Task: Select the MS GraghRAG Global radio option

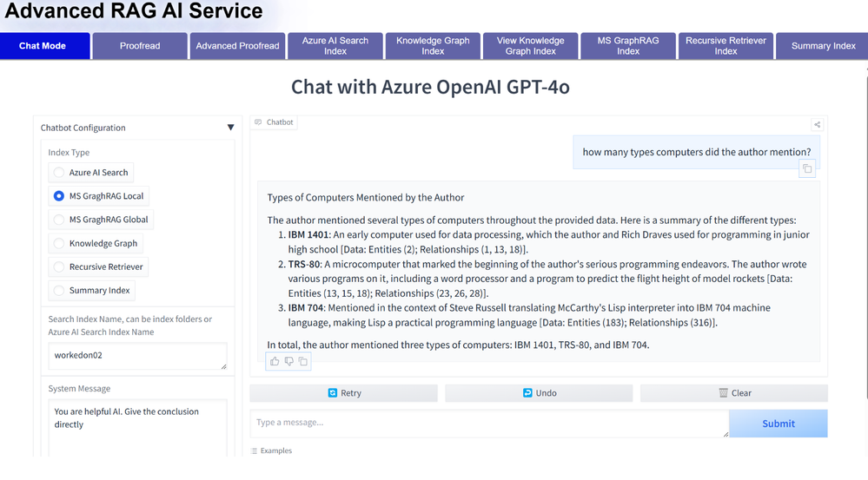Action: (x=59, y=220)
